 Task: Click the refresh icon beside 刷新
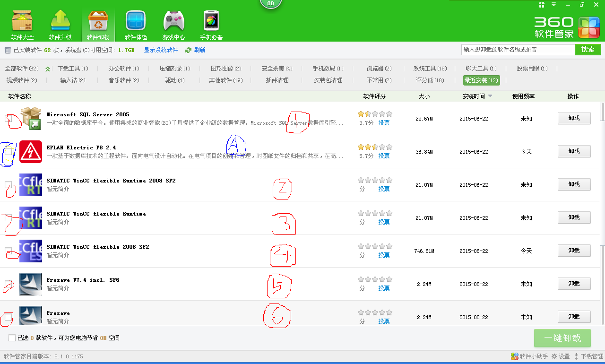click(188, 50)
